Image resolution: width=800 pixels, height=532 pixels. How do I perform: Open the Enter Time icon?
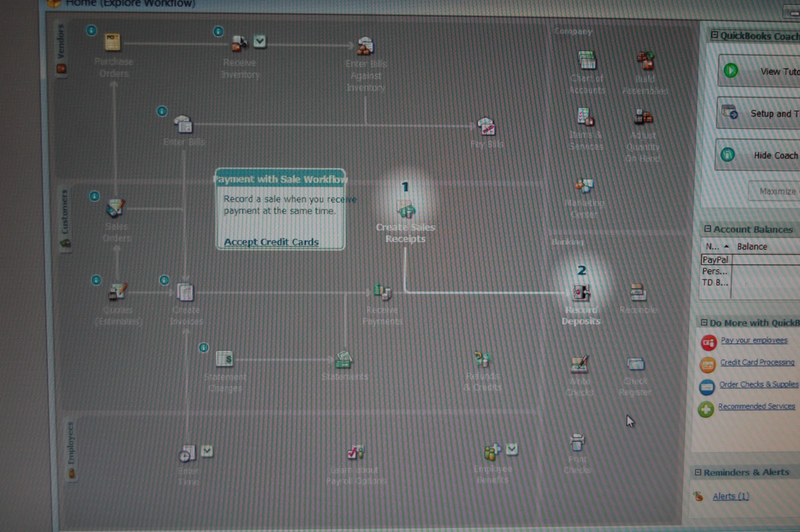187,453
